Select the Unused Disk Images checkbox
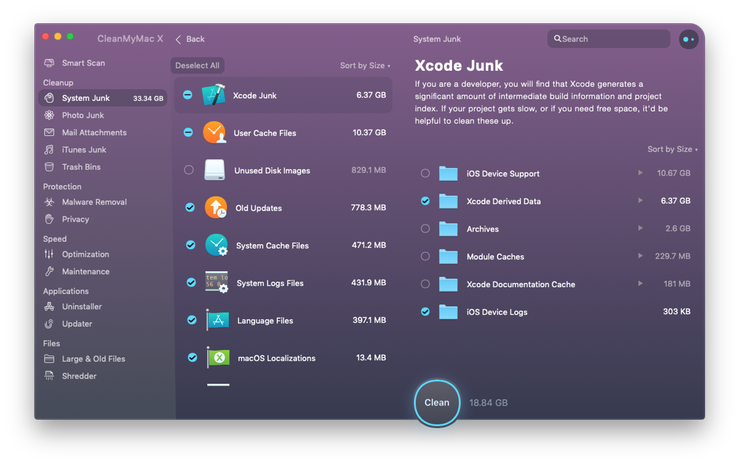Screen dimensions: 740x465 click(189, 170)
